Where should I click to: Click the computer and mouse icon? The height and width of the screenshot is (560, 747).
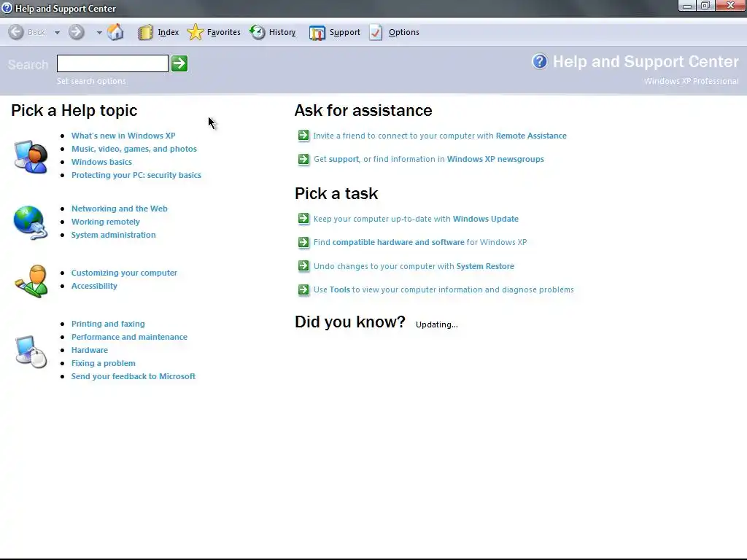point(31,351)
